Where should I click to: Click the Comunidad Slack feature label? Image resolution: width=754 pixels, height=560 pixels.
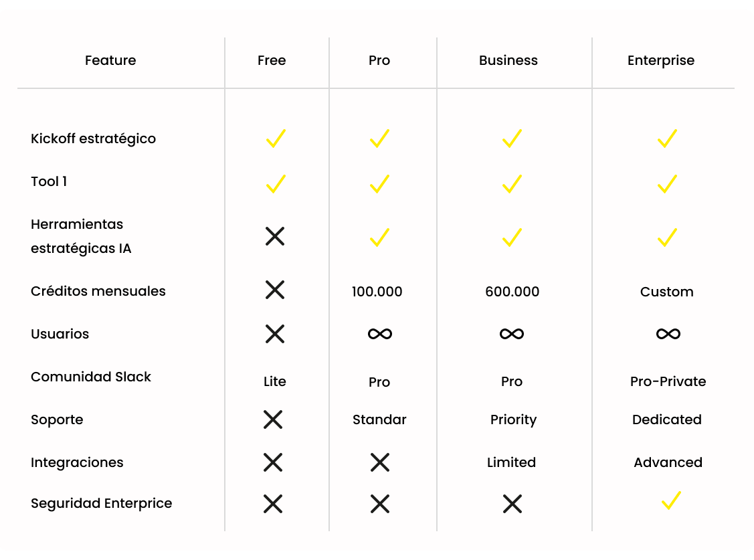[91, 377]
